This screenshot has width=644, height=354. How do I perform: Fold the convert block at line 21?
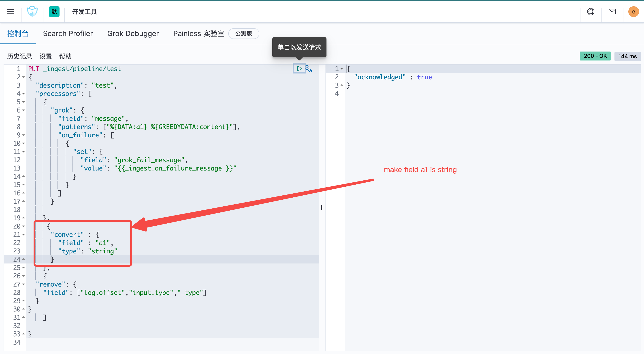tap(23, 235)
